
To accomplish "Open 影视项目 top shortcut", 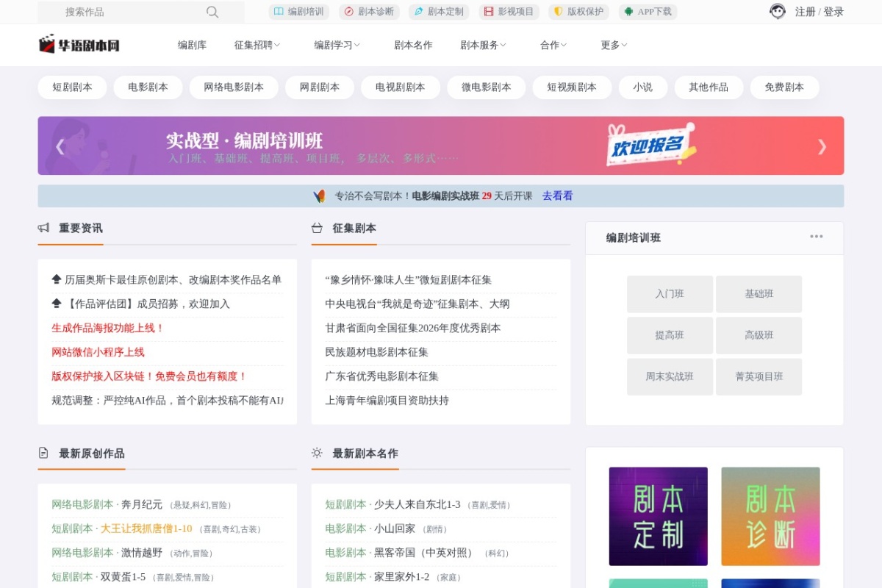I will (x=509, y=12).
